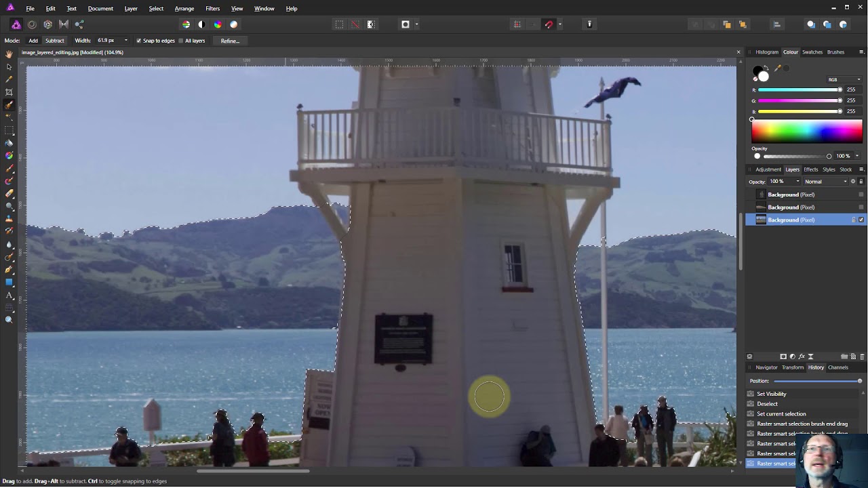
Task: Delete layer using trash icon
Action: click(x=862, y=357)
